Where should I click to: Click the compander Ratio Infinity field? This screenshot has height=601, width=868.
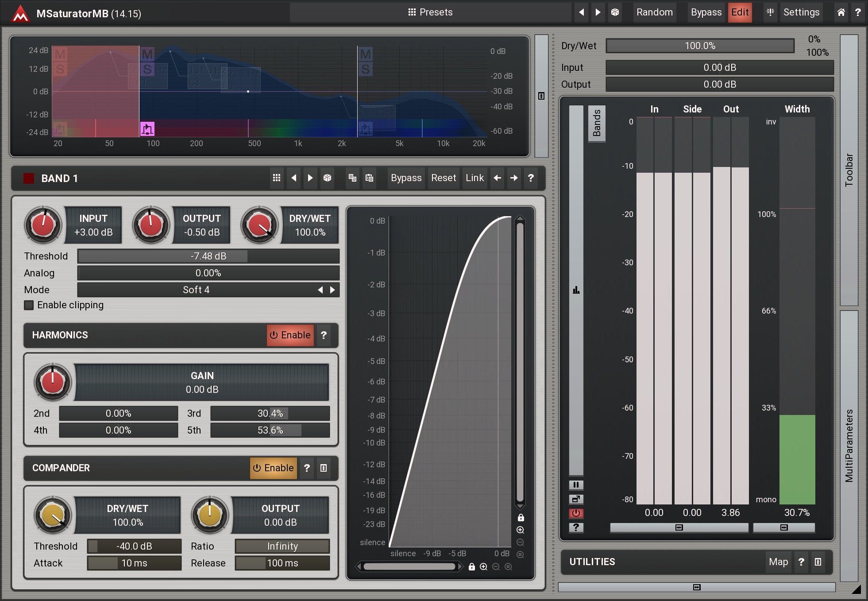282,547
